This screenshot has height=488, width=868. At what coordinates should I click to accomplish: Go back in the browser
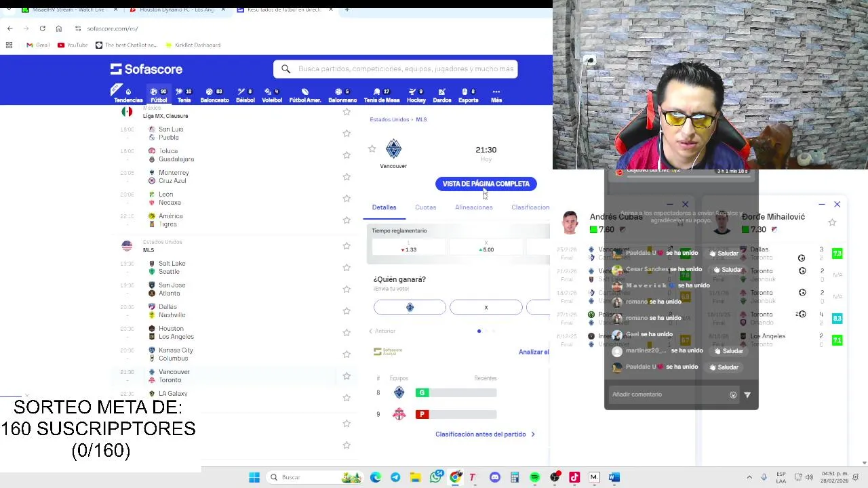coord(9,28)
